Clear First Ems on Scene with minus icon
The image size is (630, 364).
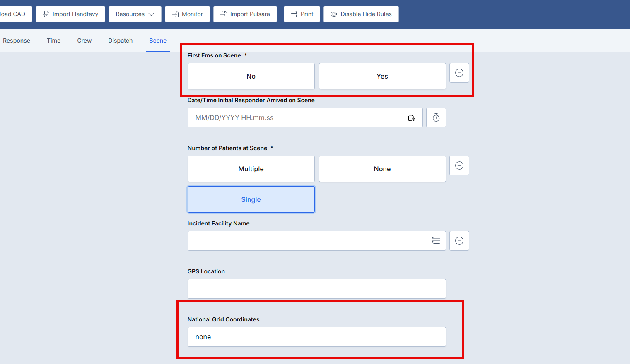coord(459,73)
